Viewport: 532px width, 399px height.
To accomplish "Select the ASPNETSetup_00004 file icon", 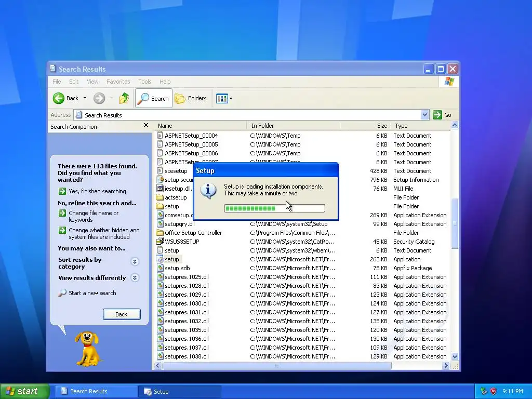I will (160, 136).
